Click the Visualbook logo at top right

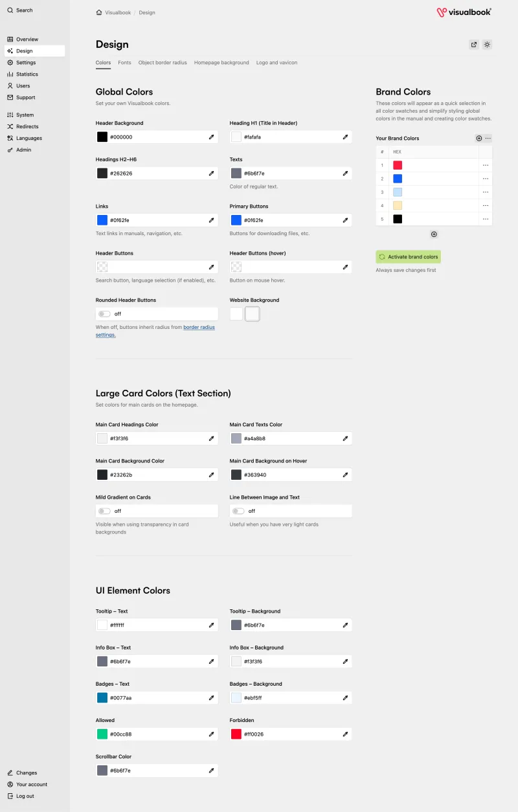tap(464, 12)
